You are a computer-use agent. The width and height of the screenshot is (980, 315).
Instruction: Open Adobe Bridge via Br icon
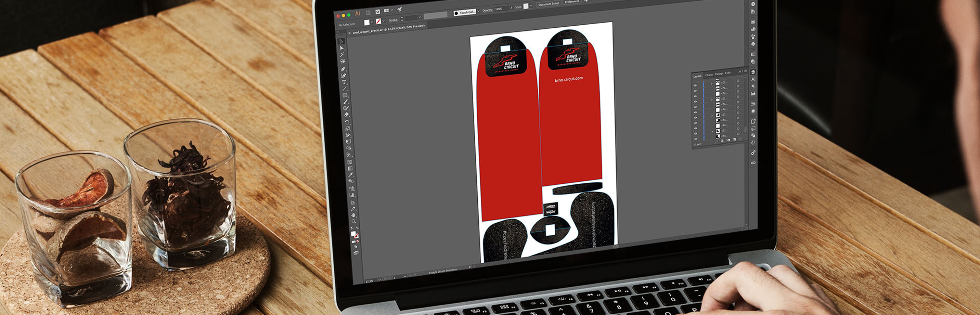point(368,13)
